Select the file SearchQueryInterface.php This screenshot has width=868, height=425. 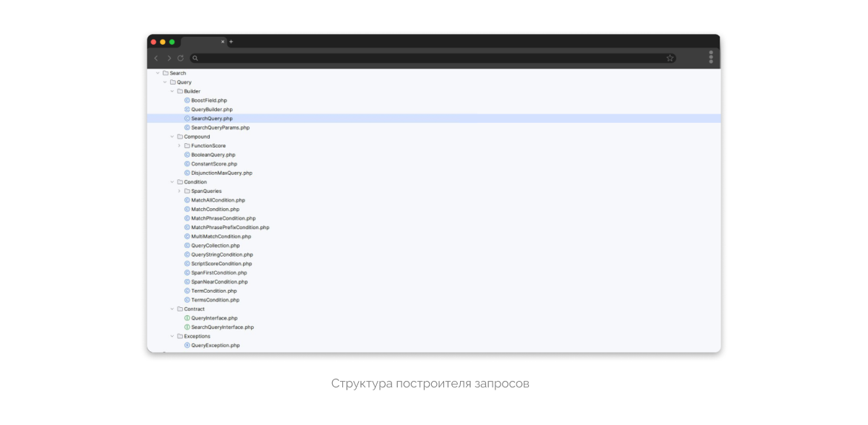[223, 327]
